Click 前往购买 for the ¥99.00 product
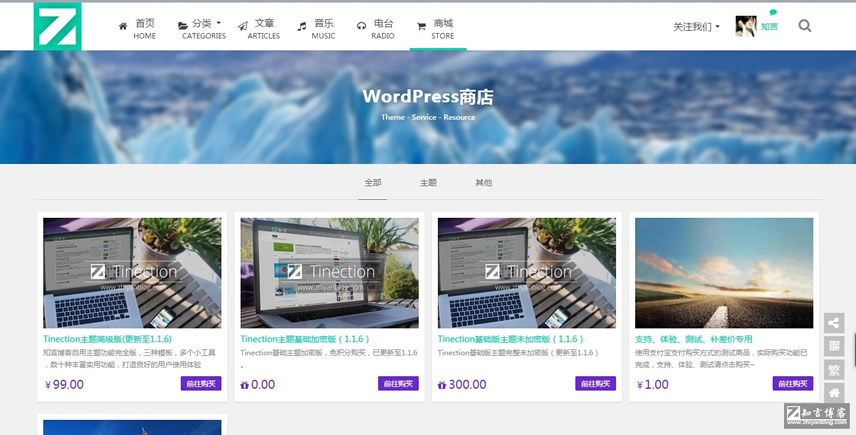This screenshot has height=435, width=856. [201, 383]
